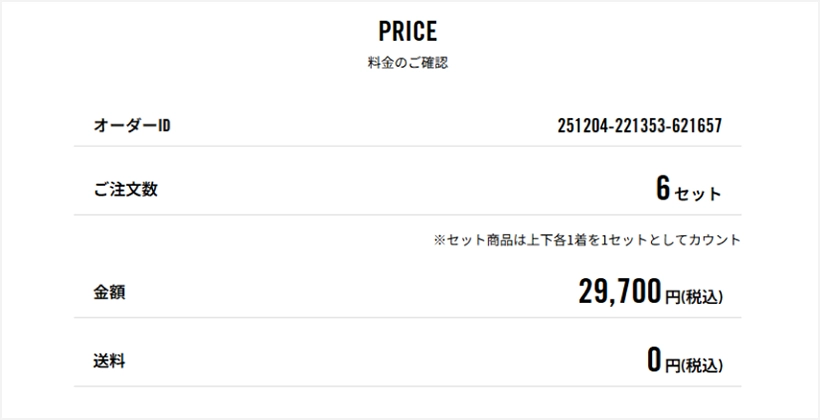Click the セット unit text beside quantity
820x420 pixels.
(698, 194)
